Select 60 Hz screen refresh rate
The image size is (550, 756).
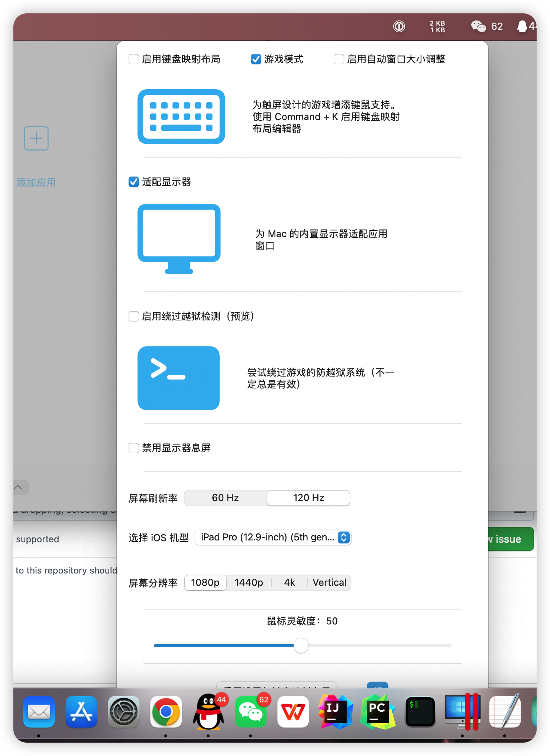[x=225, y=498]
